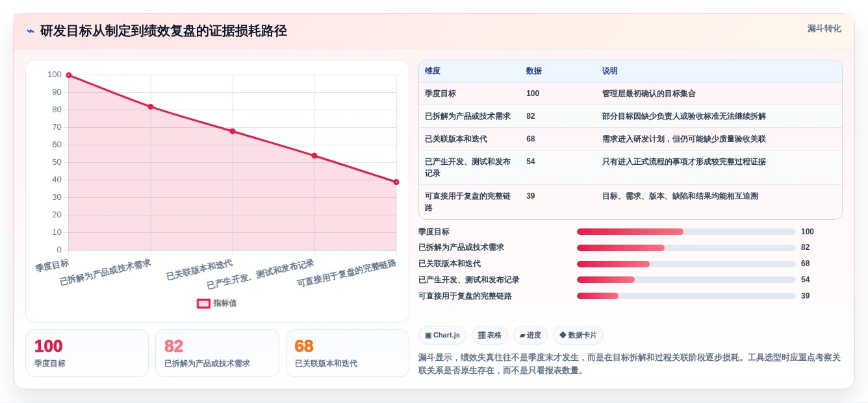Click the 季度目标 progress bar

tap(686, 232)
